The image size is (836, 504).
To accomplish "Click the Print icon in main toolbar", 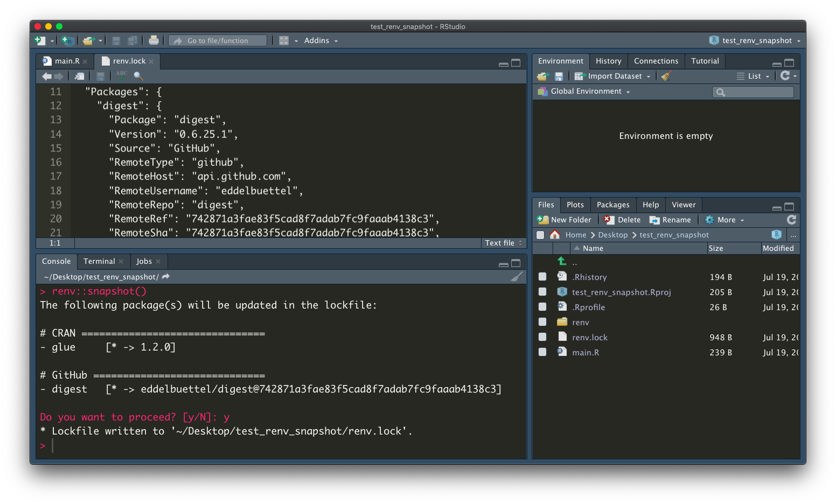I will (154, 40).
